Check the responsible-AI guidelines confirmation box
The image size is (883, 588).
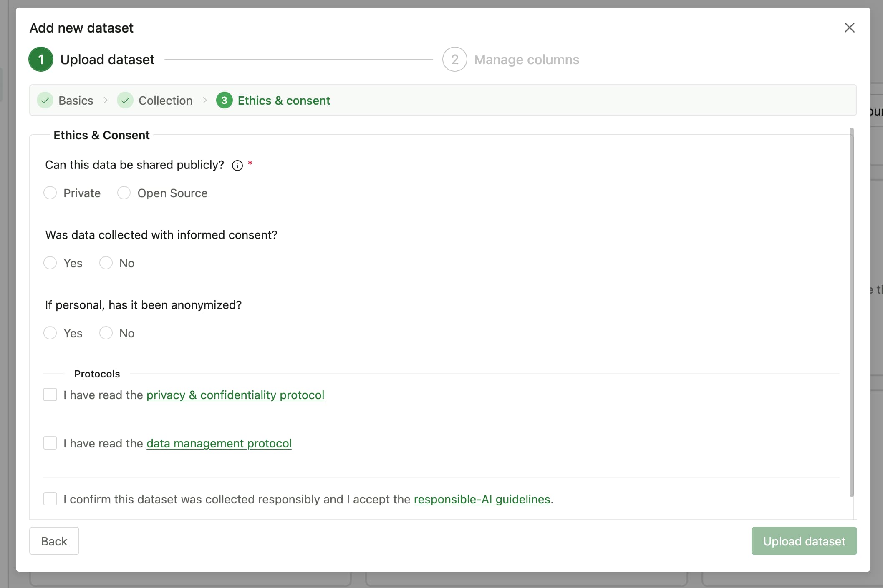50,499
